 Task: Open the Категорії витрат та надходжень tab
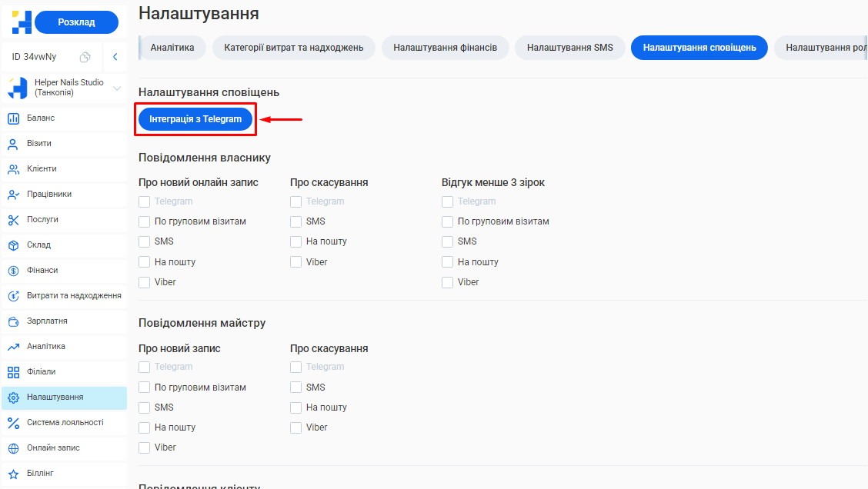pos(293,48)
